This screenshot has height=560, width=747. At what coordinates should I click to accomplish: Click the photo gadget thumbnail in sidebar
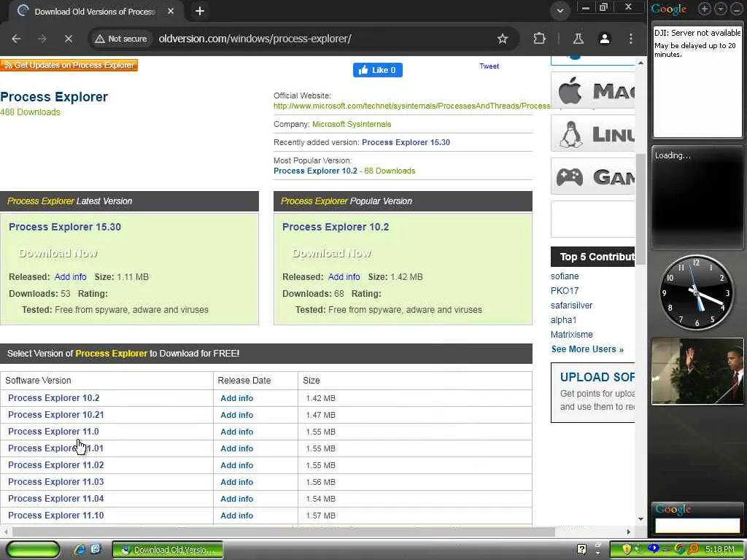(697, 371)
